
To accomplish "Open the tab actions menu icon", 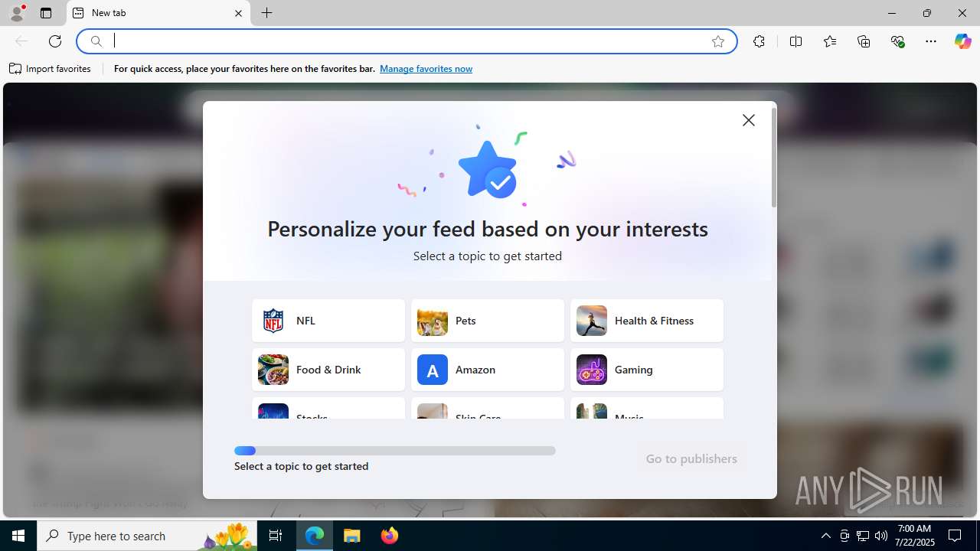I will pos(46,13).
